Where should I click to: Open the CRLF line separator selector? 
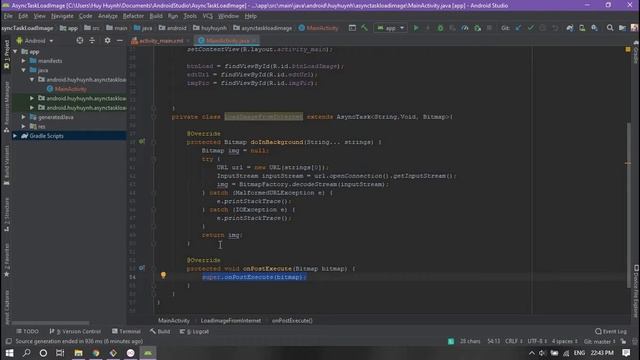(x=514, y=341)
